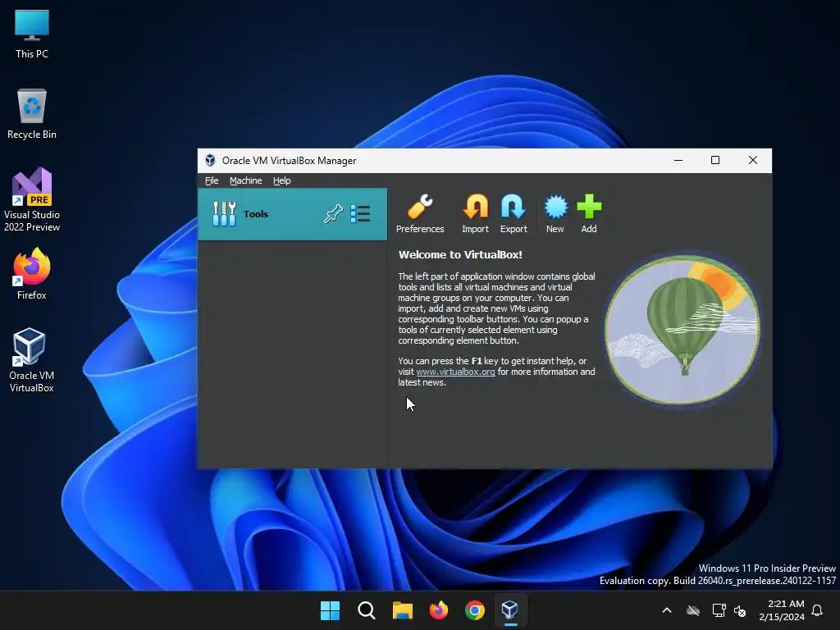Open the Help menu
The image size is (840, 630).
282,180
